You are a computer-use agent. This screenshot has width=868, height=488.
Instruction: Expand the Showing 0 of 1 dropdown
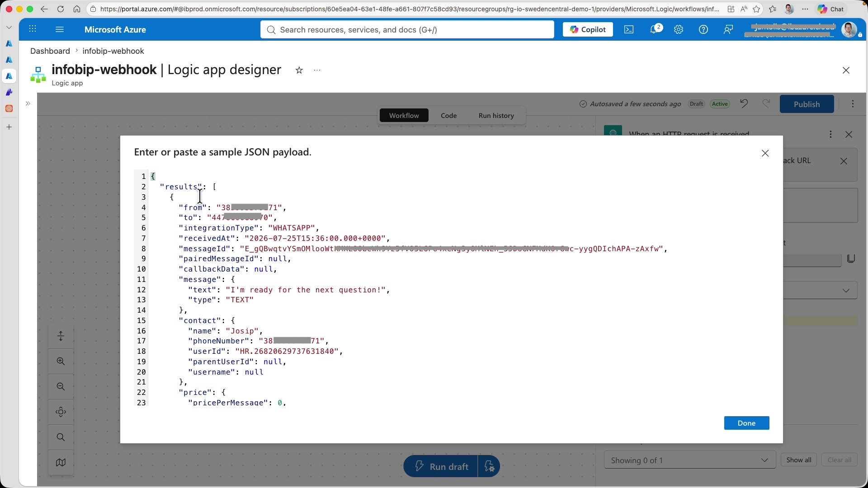(690, 460)
